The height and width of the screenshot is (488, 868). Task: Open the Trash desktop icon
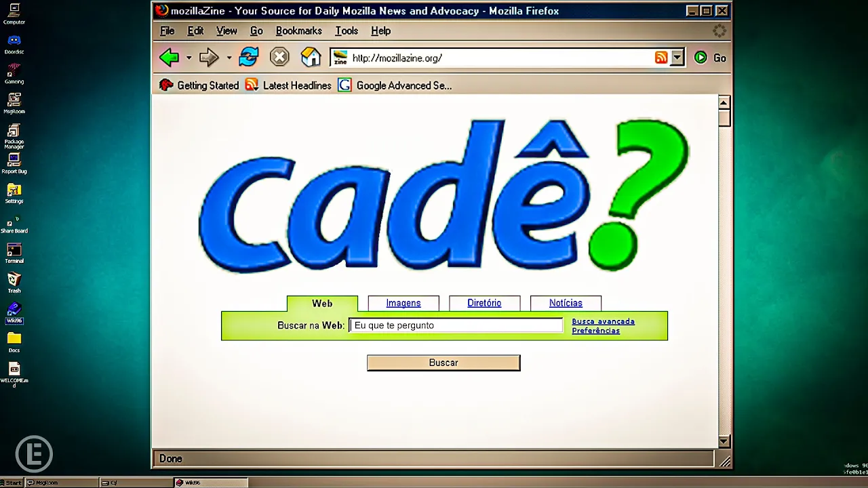point(14,283)
